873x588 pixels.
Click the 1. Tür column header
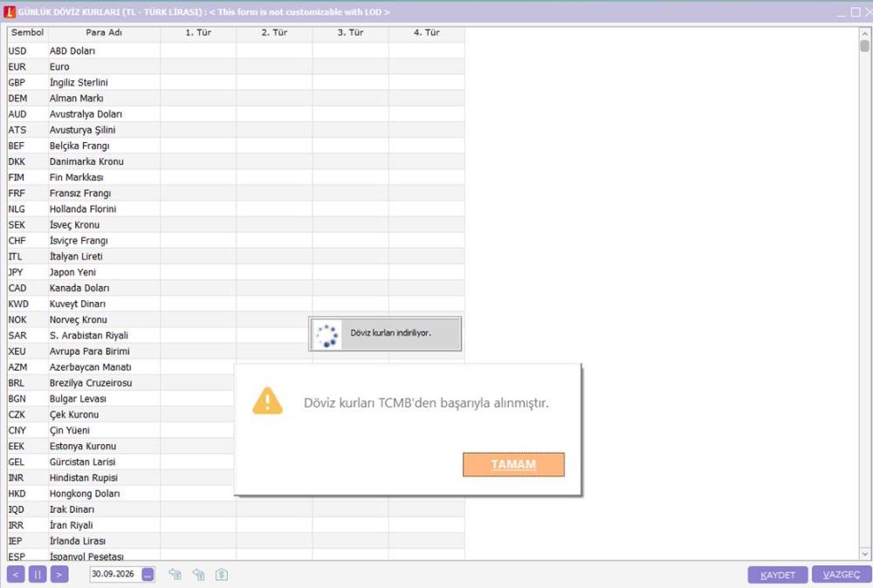pos(198,33)
